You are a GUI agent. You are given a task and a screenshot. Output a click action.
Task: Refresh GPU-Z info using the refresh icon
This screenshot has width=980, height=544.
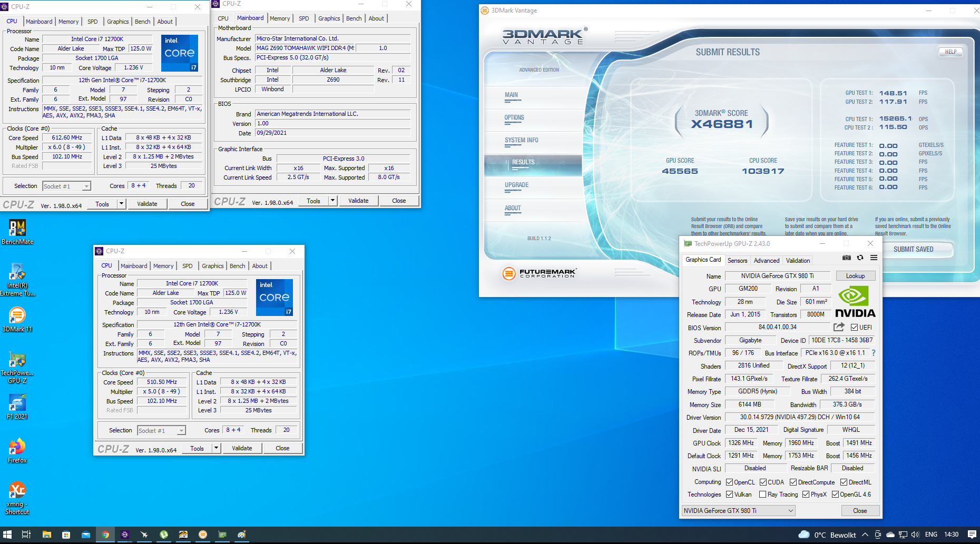[x=860, y=258]
